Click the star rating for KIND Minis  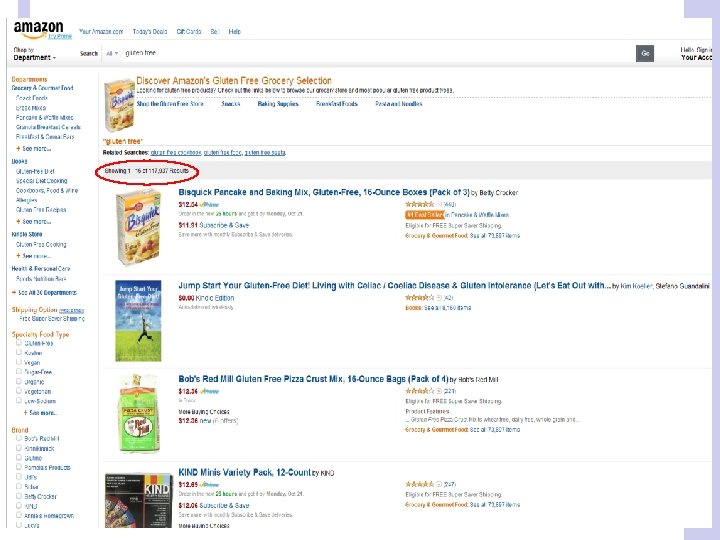point(418,484)
